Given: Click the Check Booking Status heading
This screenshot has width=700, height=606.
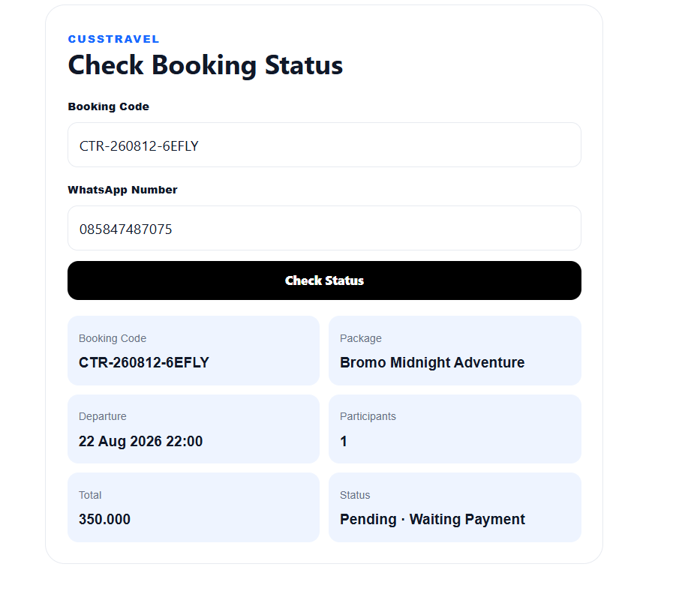Looking at the screenshot, I should 206,65.
